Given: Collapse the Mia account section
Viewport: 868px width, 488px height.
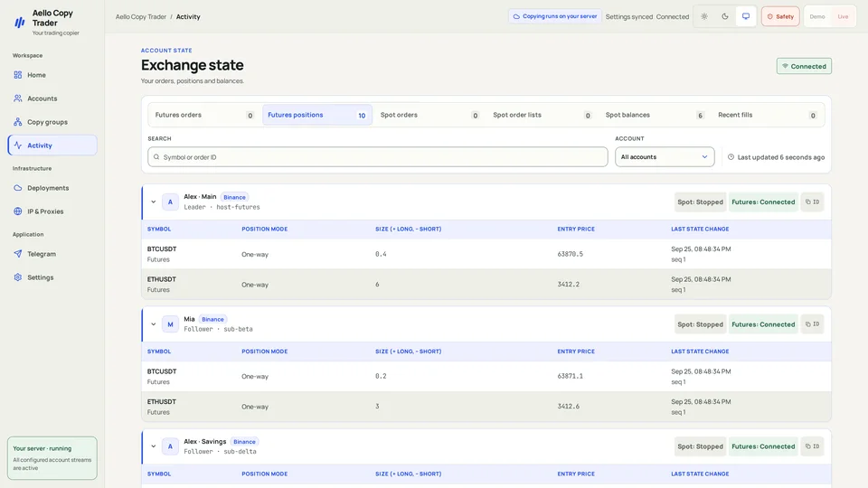Looking at the screenshot, I should [x=154, y=324].
